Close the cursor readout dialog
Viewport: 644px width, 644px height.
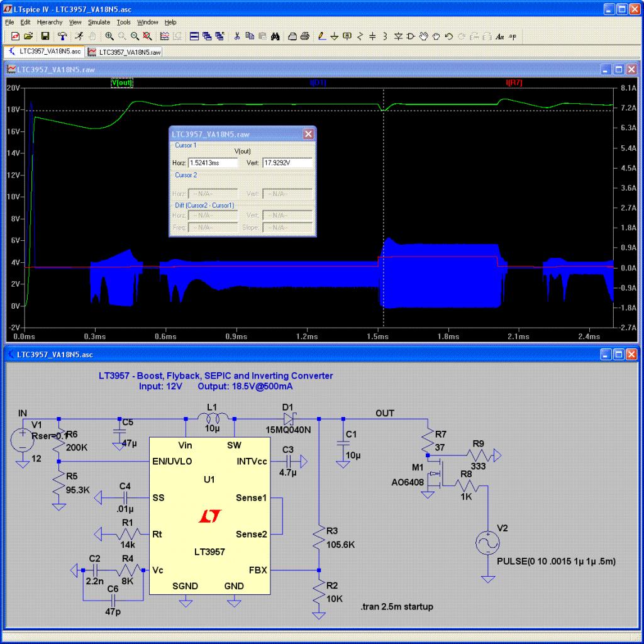pyautogui.click(x=308, y=134)
